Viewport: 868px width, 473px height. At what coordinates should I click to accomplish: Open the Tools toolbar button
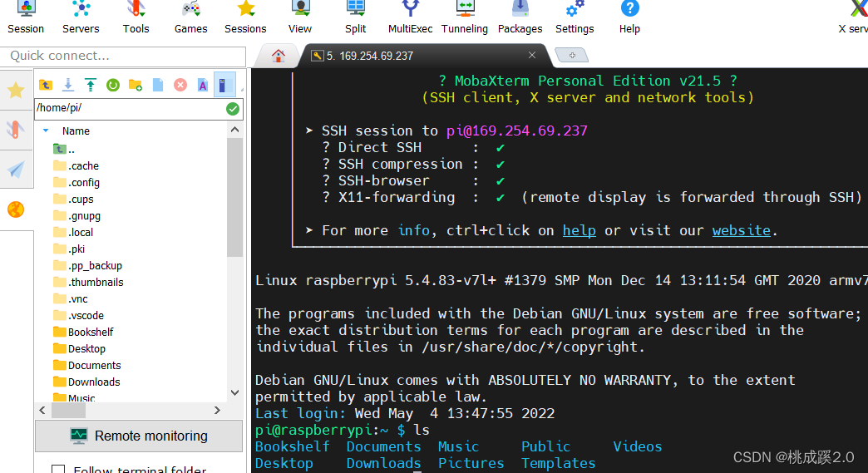pos(136,18)
